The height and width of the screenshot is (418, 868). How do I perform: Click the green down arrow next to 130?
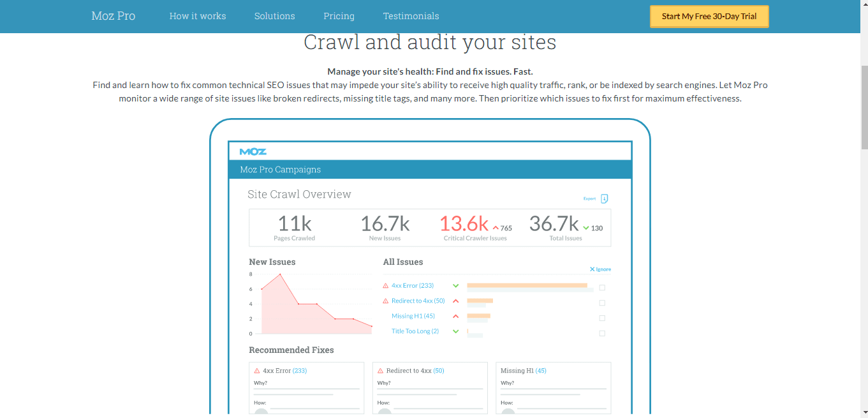click(x=586, y=228)
